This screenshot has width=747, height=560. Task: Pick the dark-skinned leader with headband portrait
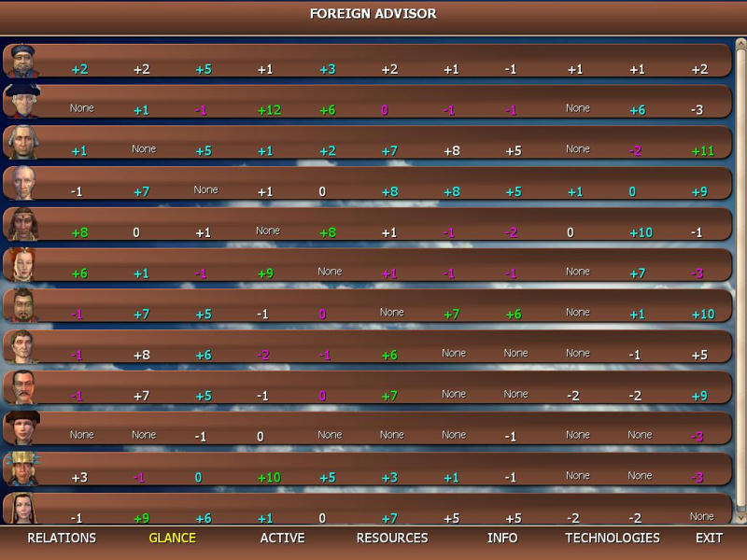point(21,224)
